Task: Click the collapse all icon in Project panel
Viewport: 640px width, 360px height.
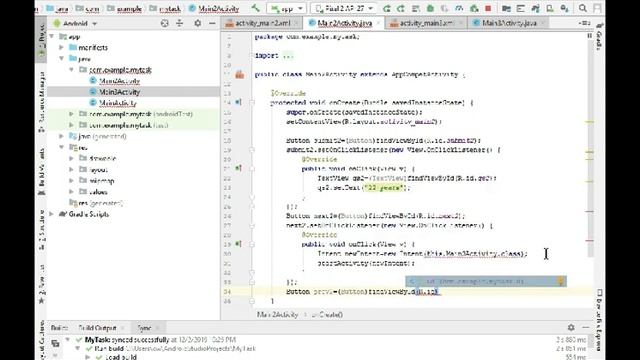Action: tap(180, 24)
